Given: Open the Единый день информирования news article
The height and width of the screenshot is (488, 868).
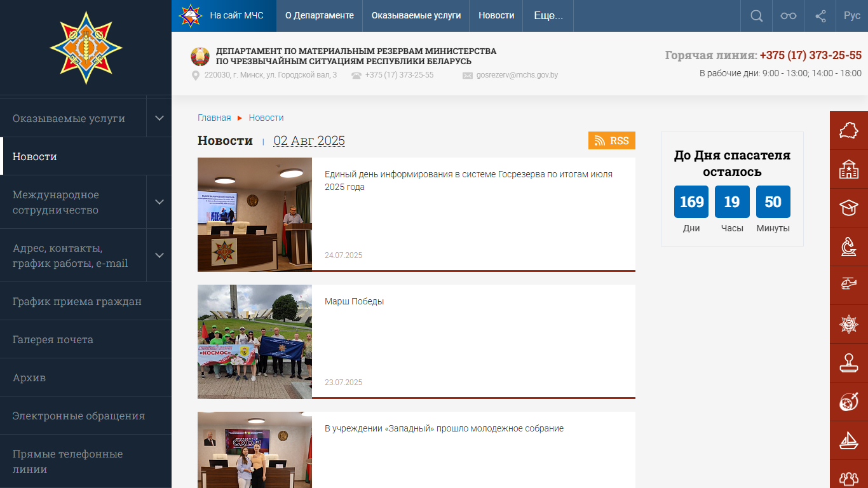Looking at the screenshot, I should tap(468, 180).
